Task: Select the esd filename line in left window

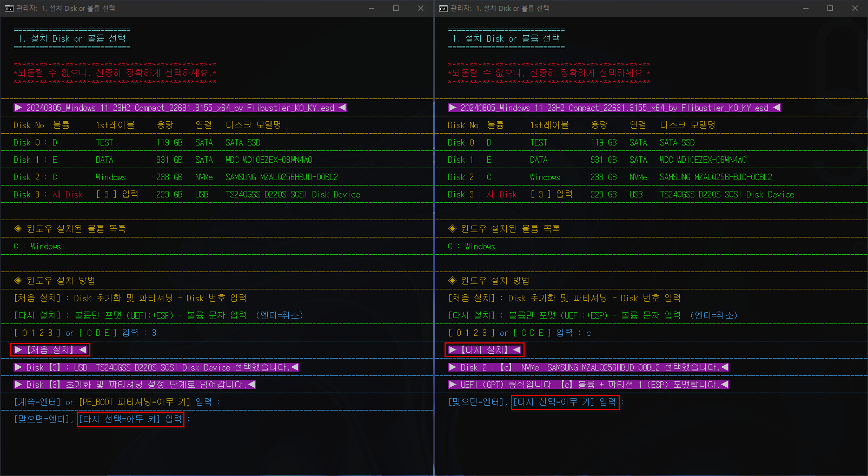Action: [180, 108]
